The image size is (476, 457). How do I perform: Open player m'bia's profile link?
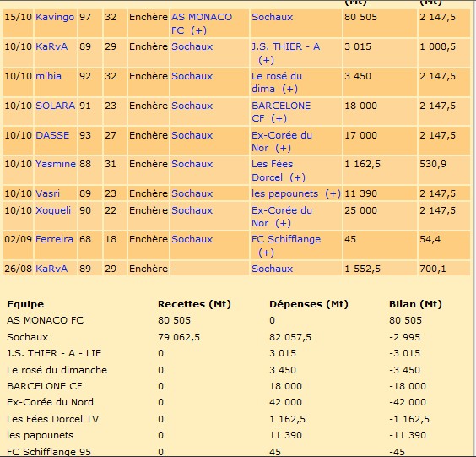(x=48, y=76)
